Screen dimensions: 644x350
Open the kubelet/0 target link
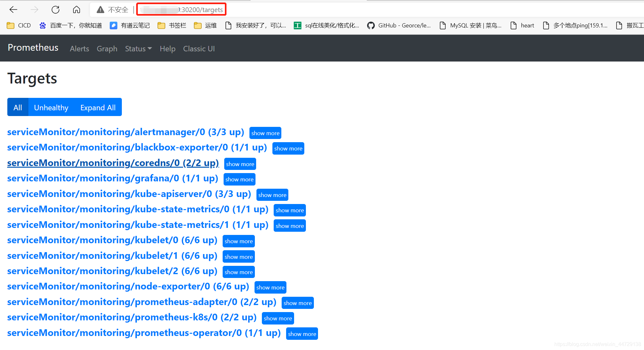click(x=112, y=240)
